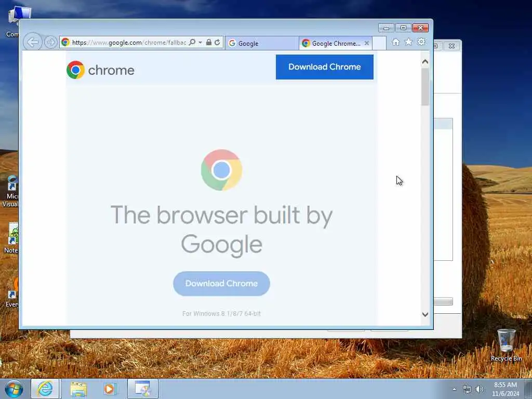Close the Google Chrome tab
Screen dimensions: 532x399
coord(367,44)
